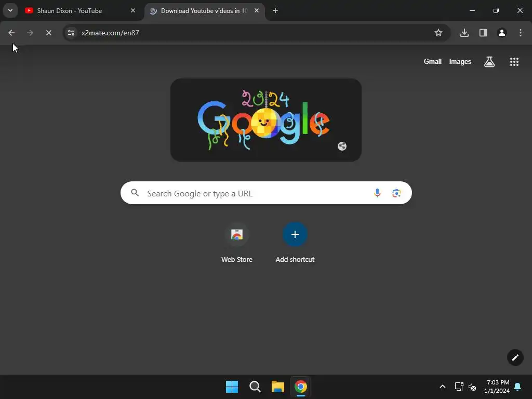532x399 pixels.
Task: Click the Chrome taskbar icon
Action: [x=301, y=387]
